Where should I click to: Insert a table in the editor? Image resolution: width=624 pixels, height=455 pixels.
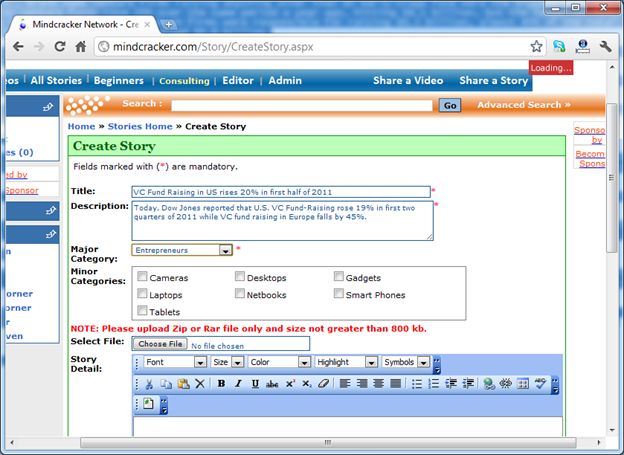(523, 384)
